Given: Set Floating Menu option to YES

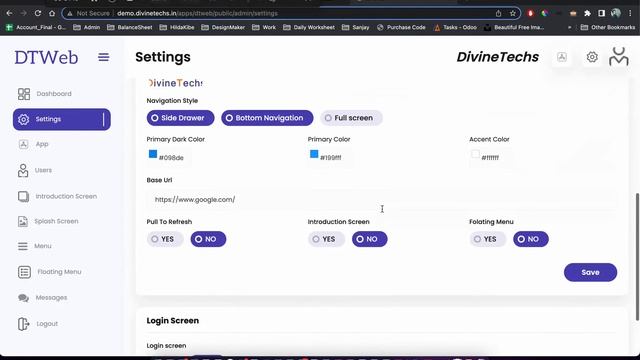Looking at the screenshot, I should point(488,239).
